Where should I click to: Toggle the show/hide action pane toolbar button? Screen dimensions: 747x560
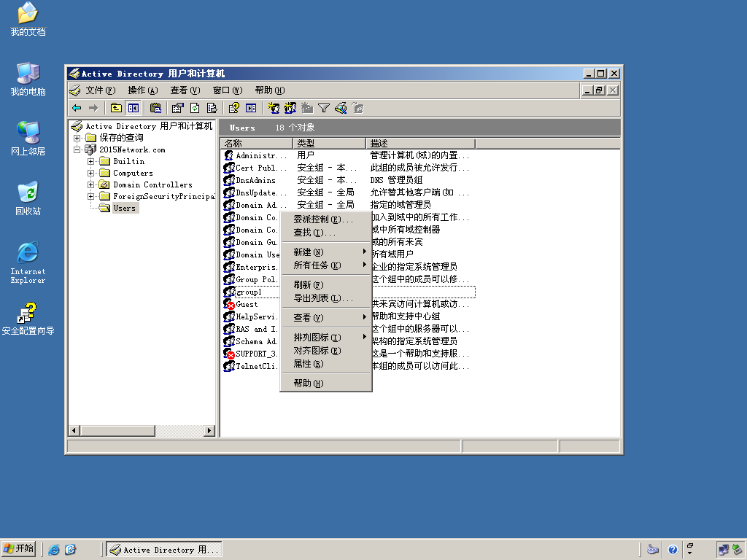point(251,108)
